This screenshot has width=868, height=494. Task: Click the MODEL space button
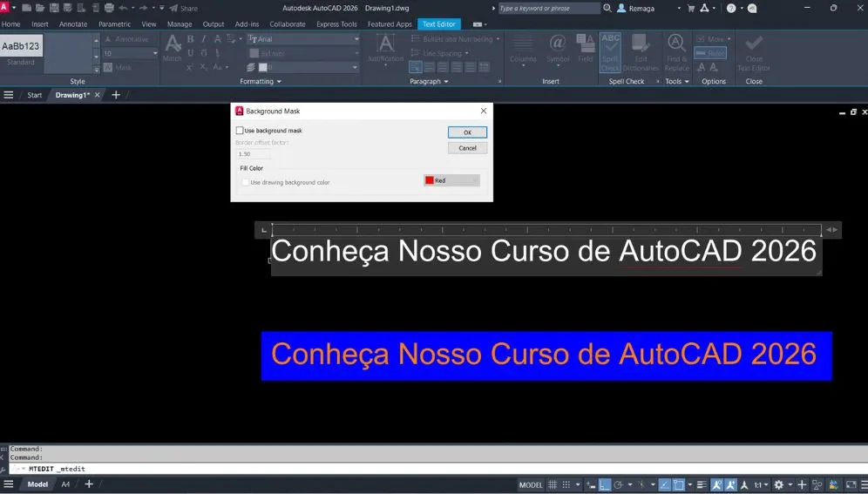tap(531, 485)
